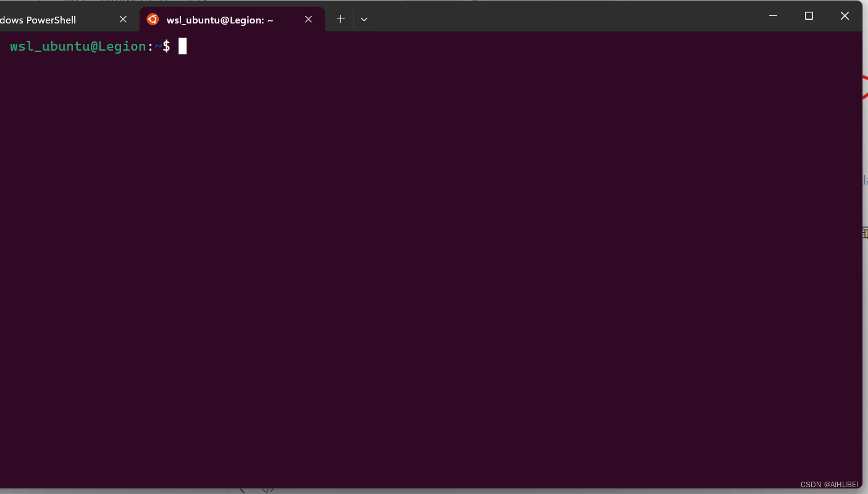This screenshot has height=494, width=868.
Task: Close the wsl_ubuntu@Legion tab
Action: (x=309, y=20)
